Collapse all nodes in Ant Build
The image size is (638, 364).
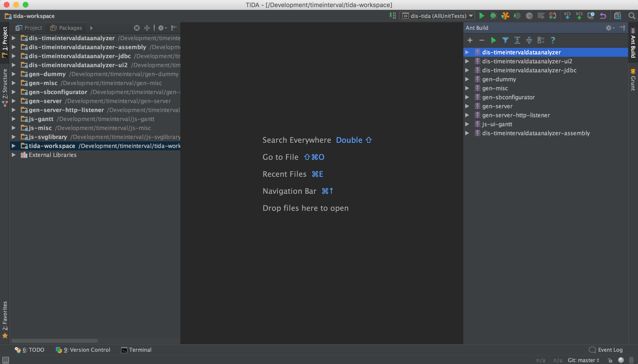pos(529,40)
